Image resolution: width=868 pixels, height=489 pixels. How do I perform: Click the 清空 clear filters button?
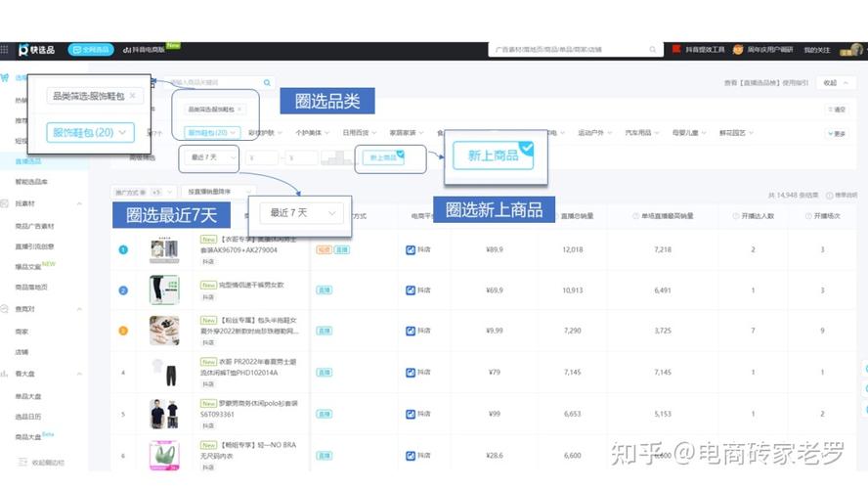[837, 110]
